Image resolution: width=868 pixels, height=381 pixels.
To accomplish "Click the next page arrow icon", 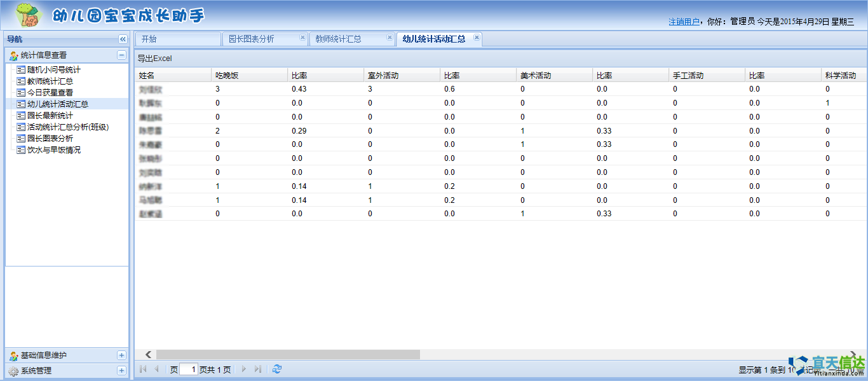I will [244, 370].
